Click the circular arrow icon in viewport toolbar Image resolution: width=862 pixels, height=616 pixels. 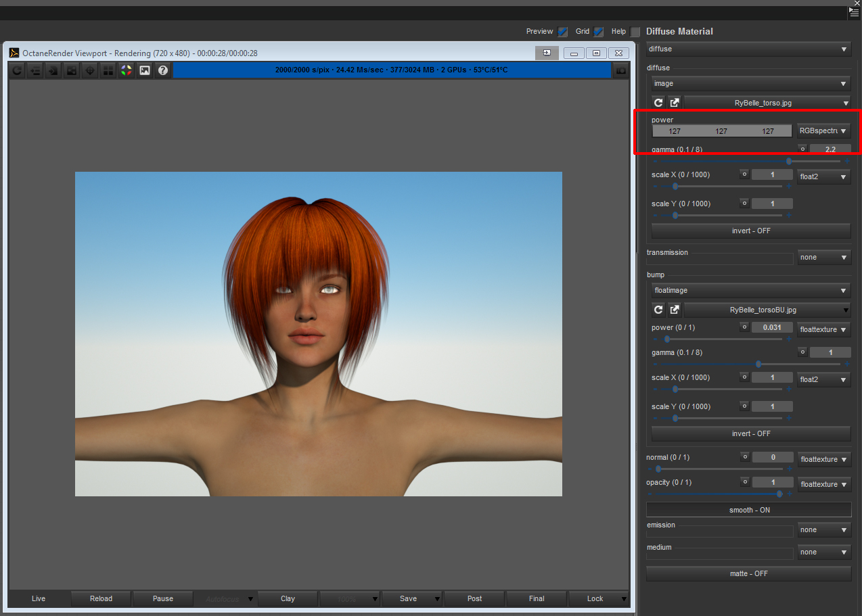tap(17, 70)
